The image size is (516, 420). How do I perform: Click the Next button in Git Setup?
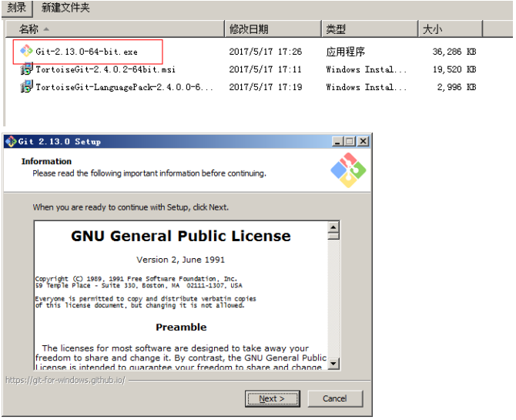click(x=272, y=398)
